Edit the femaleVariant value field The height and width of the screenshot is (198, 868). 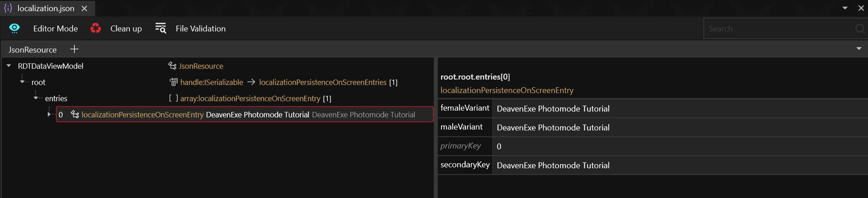coord(676,108)
